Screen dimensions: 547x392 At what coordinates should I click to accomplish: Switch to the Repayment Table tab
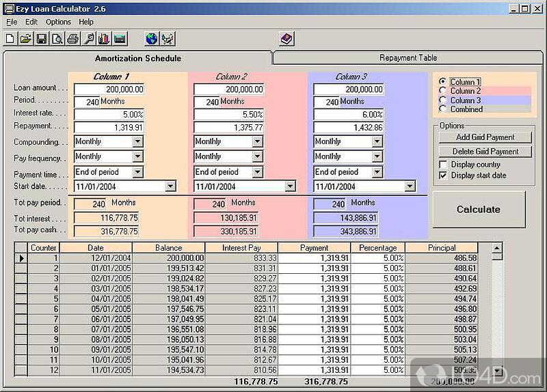(408, 58)
